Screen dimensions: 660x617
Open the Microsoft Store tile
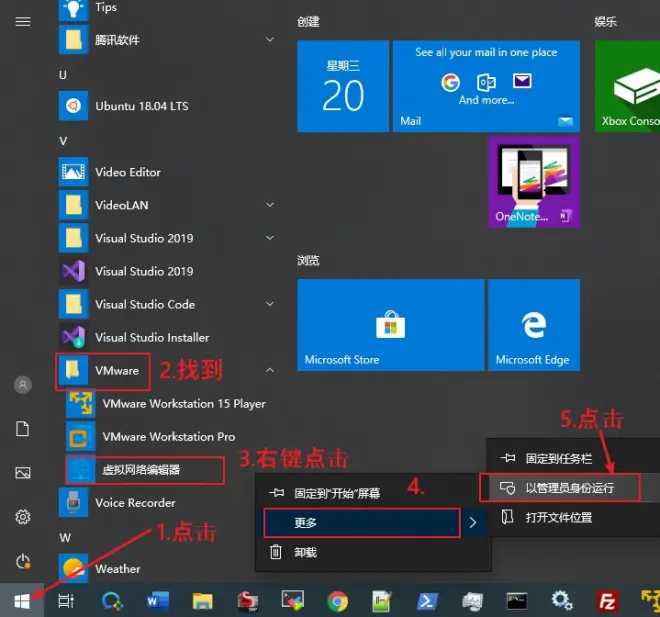pyautogui.click(x=391, y=325)
